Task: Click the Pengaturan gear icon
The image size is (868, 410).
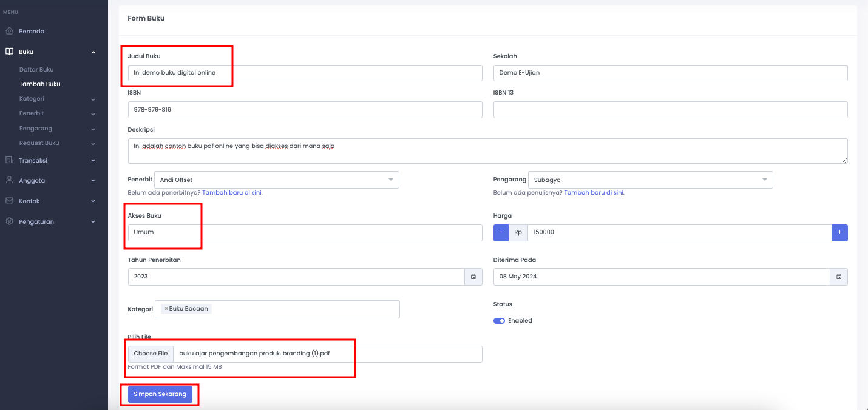Action: point(9,221)
